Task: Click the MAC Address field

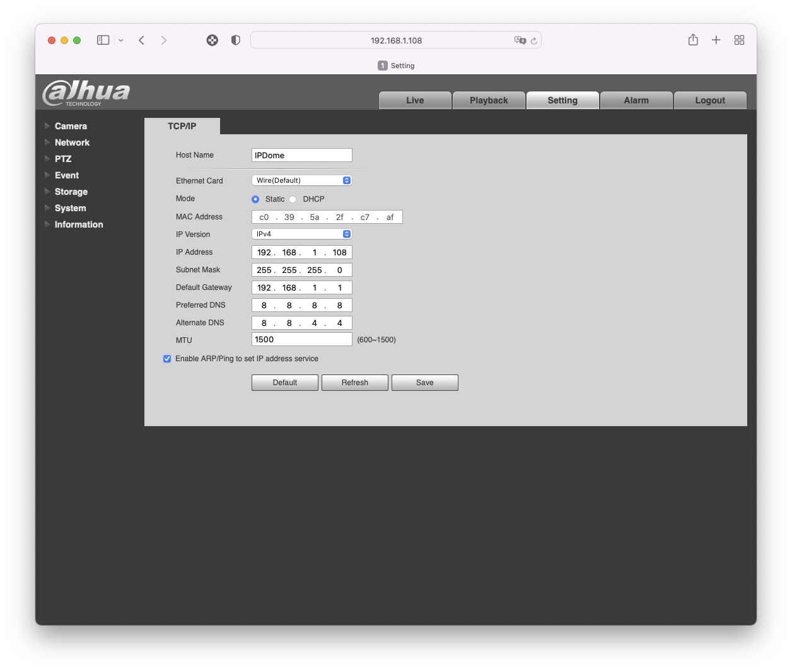Action: pos(327,217)
